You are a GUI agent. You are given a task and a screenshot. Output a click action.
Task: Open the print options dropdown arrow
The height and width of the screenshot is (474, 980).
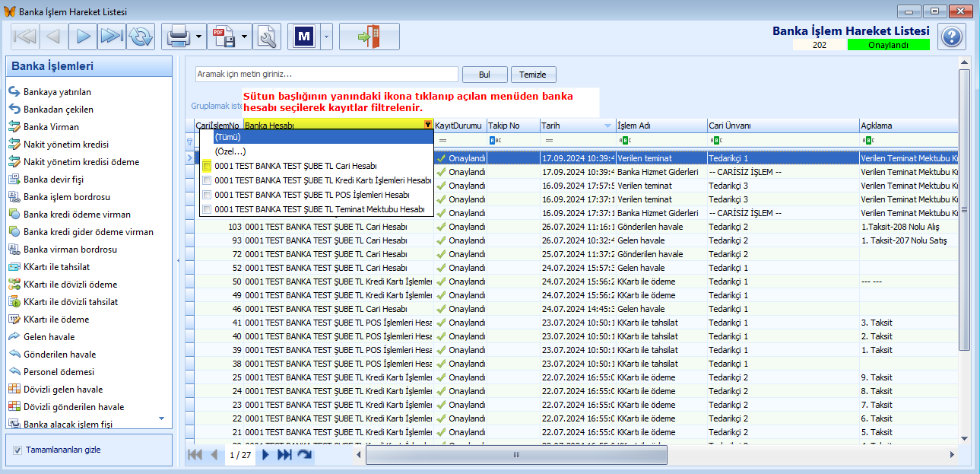pyautogui.click(x=199, y=36)
